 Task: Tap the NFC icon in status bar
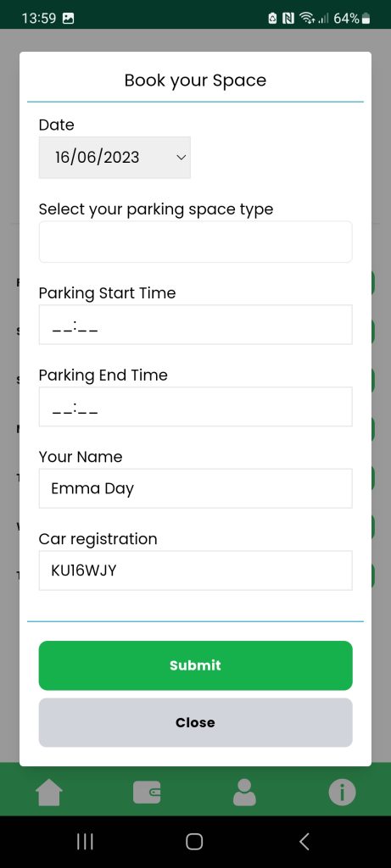pos(288,19)
